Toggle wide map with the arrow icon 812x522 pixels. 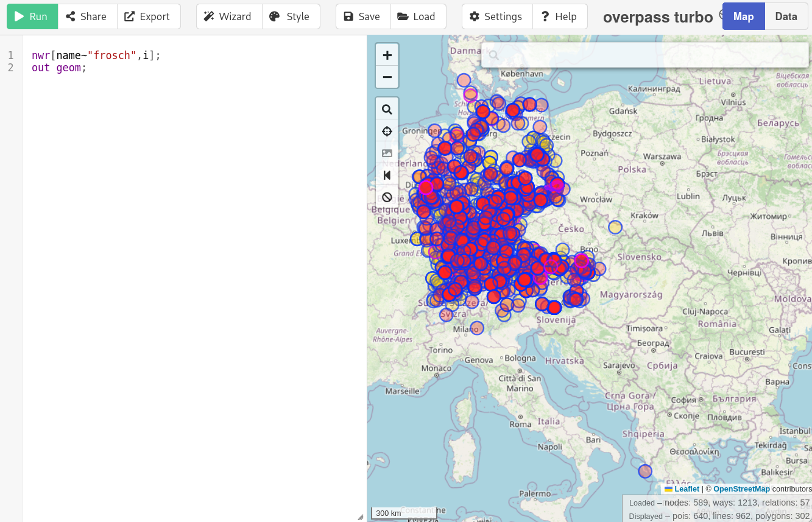[387, 175]
